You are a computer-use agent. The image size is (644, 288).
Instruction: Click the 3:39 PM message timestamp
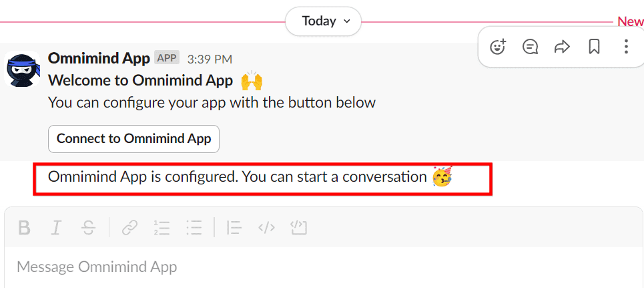click(x=210, y=59)
